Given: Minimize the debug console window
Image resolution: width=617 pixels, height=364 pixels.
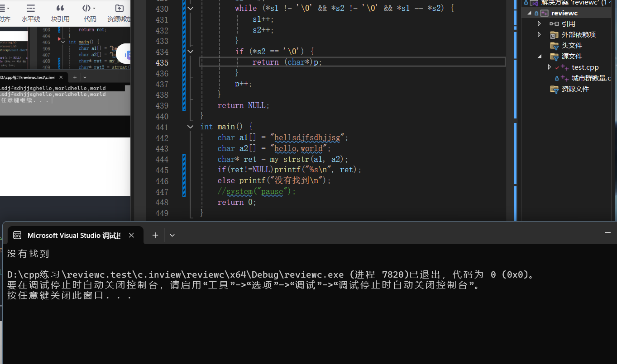Looking at the screenshot, I should point(607,232).
